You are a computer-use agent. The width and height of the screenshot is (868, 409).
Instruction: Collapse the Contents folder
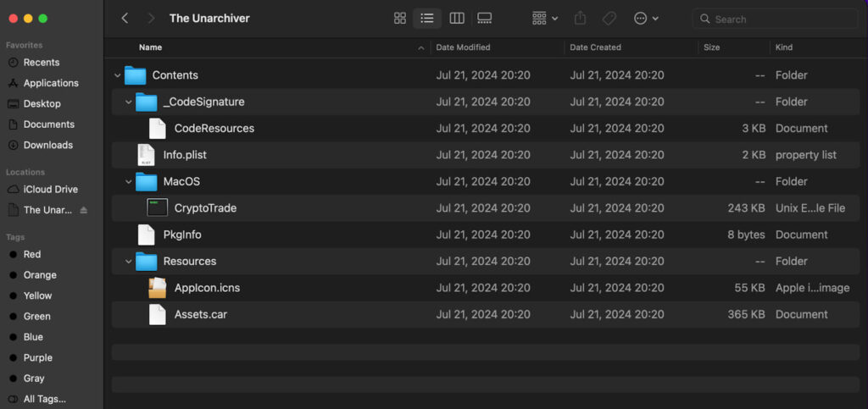pyautogui.click(x=117, y=75)
